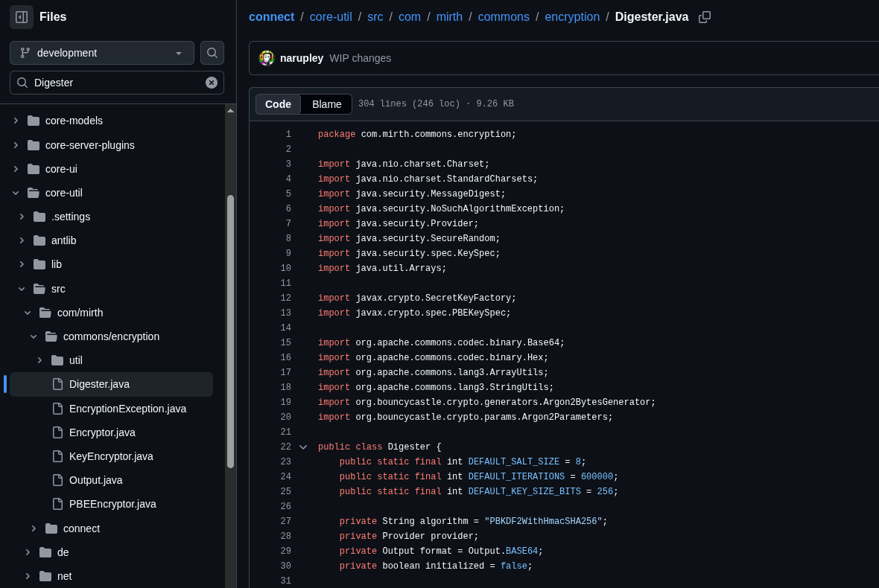Expand the net folder chevron
The width and height of the screenshot is (879, 588).
coord(28,576)
